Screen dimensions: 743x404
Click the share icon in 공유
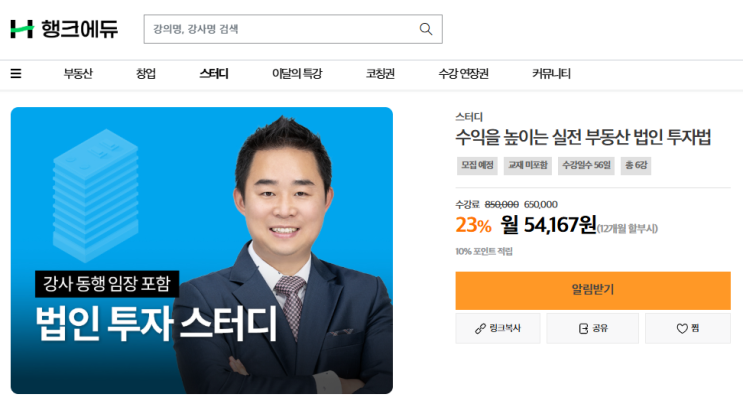point(583,328)
